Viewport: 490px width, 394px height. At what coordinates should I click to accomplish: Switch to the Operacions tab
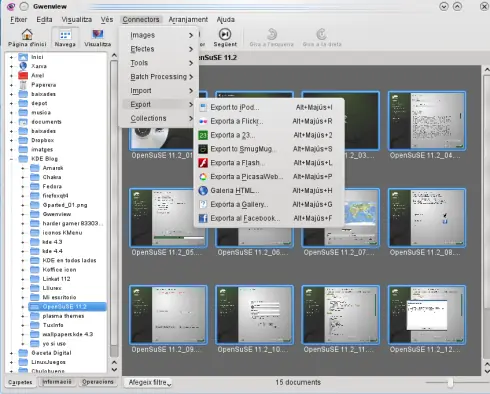pyautogui.click(x=98, y=382)
